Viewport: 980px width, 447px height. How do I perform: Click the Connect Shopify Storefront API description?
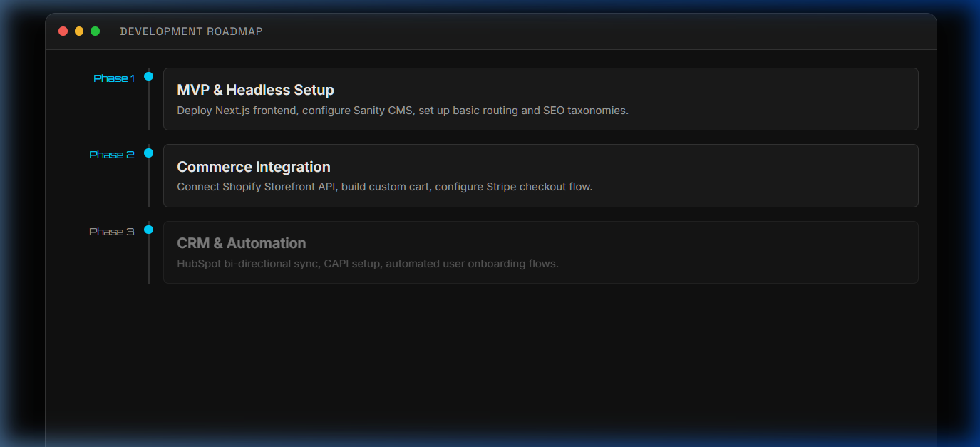(385, 187)
